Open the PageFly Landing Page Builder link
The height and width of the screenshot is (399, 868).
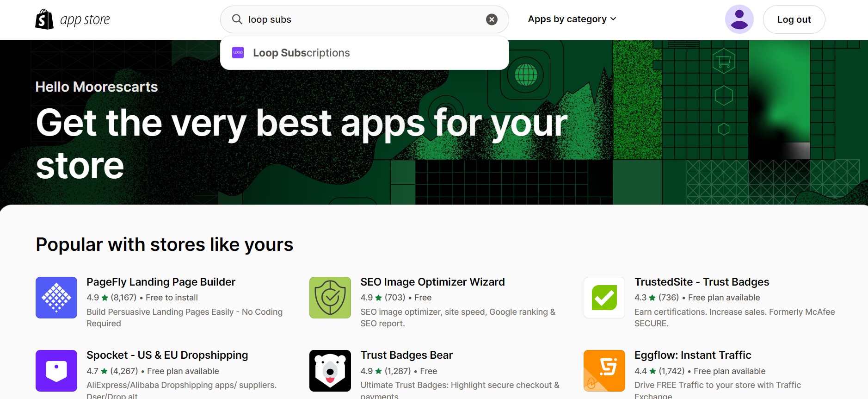pos(161,282)
